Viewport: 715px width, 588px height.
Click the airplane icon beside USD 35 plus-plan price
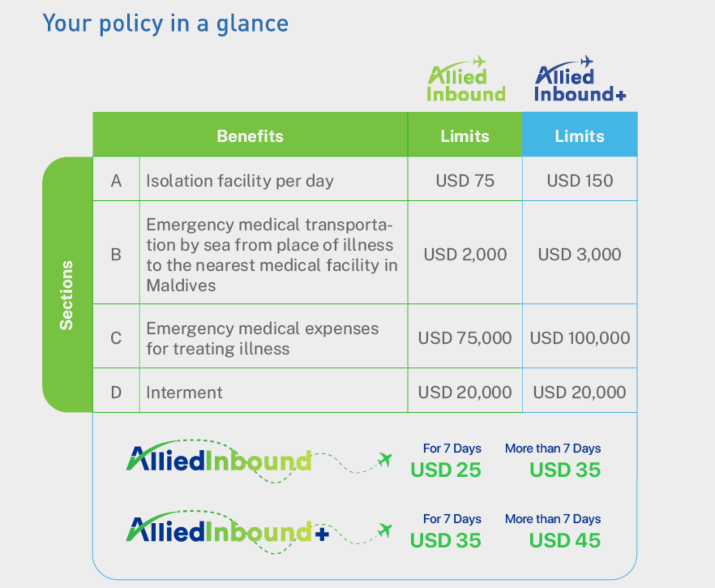click(x=385, y=530)
